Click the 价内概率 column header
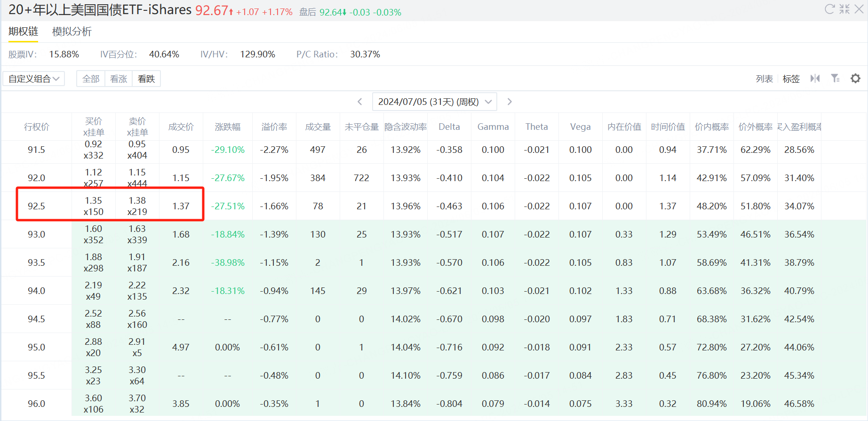Image resolution: width=868 pixels, height=421 pixels. coord(712,127)
